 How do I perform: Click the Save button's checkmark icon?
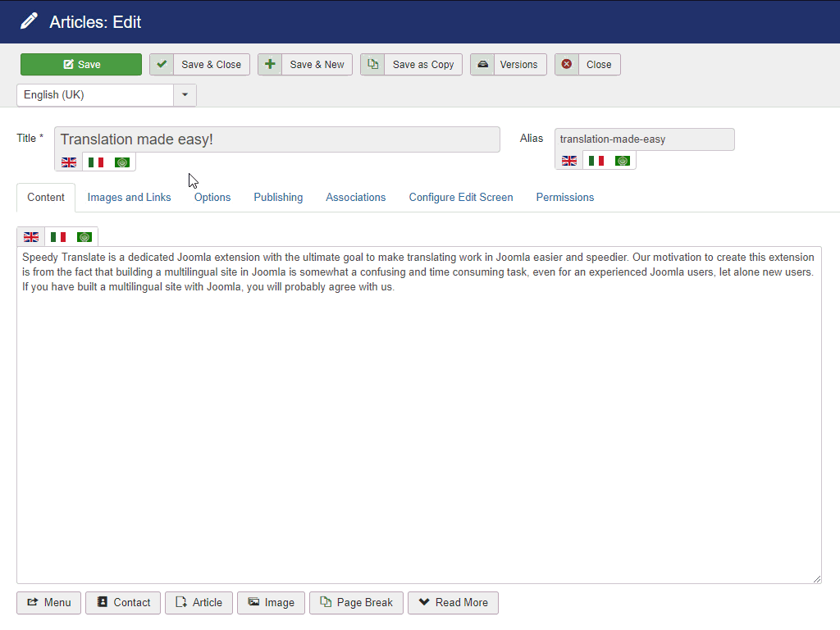click(x=162, y=64)
